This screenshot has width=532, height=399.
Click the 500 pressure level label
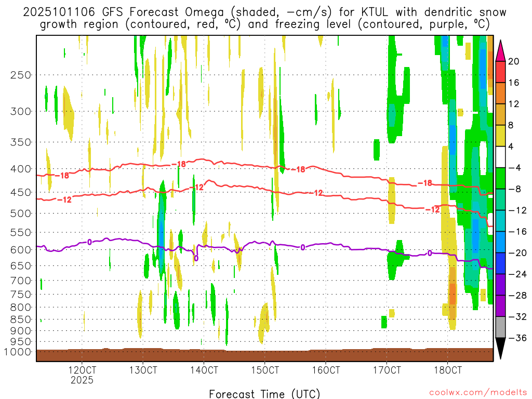pos(21,214)
